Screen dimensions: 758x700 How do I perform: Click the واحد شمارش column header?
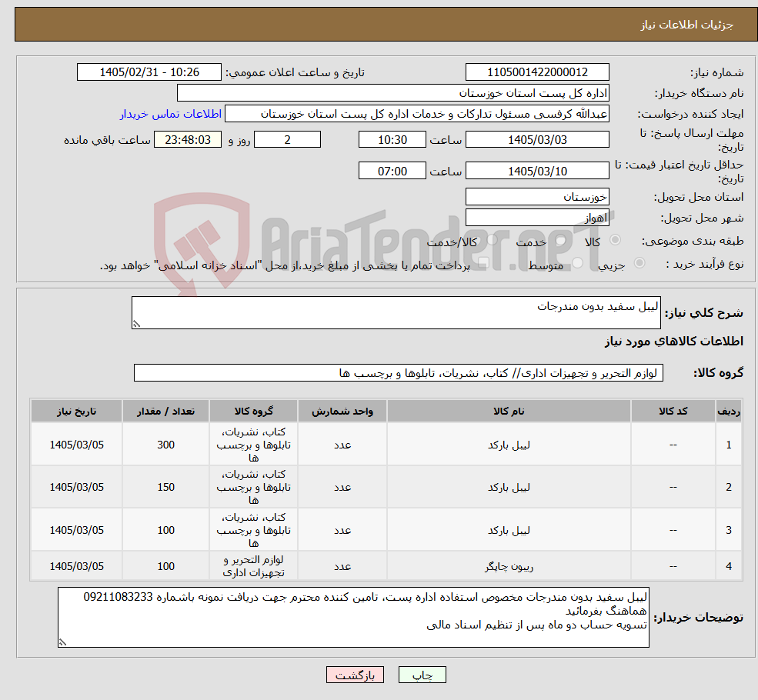tap(342, 411)
